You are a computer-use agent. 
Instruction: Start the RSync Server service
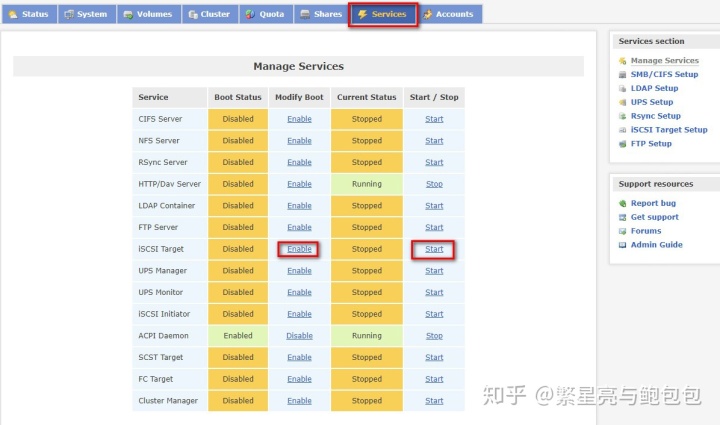coord(434,162)
